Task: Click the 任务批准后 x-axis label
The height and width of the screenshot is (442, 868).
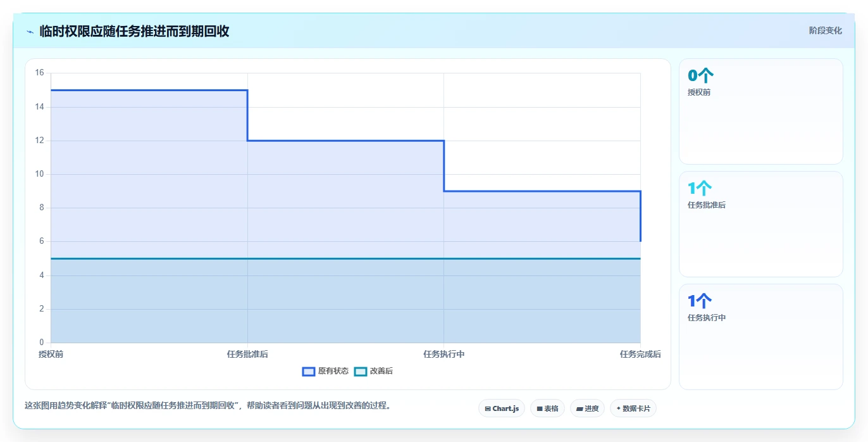Action: [x=247, y=354]
